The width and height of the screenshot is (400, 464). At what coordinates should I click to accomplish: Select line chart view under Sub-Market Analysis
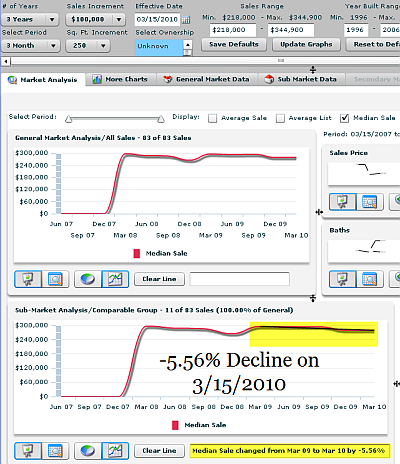tap(115, 451)
